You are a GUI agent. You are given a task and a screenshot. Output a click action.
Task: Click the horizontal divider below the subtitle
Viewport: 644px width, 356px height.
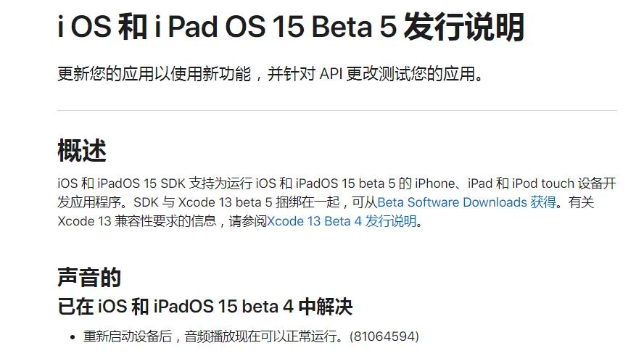(x=337, y=111)
